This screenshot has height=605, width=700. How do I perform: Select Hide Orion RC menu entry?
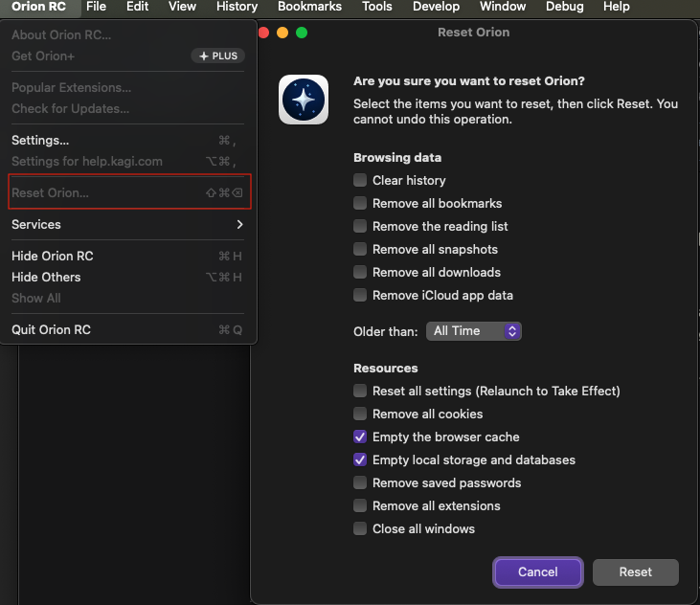click(53, 256)
